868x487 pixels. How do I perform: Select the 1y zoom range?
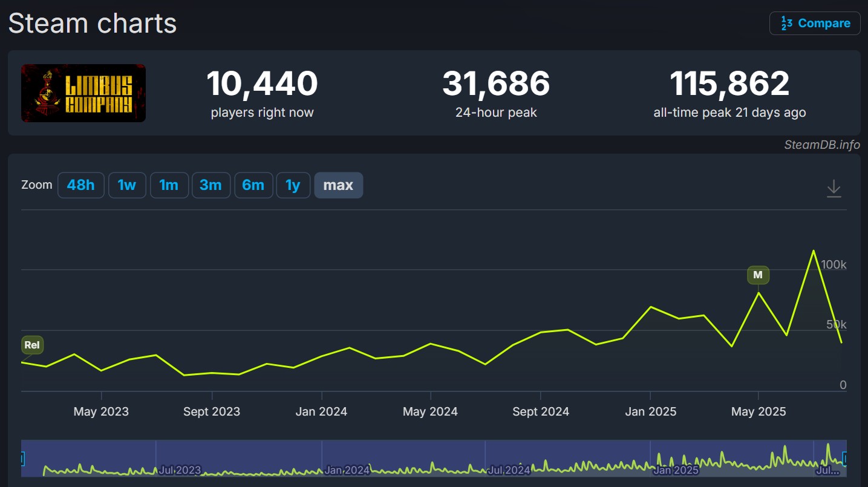coord(293,185)
